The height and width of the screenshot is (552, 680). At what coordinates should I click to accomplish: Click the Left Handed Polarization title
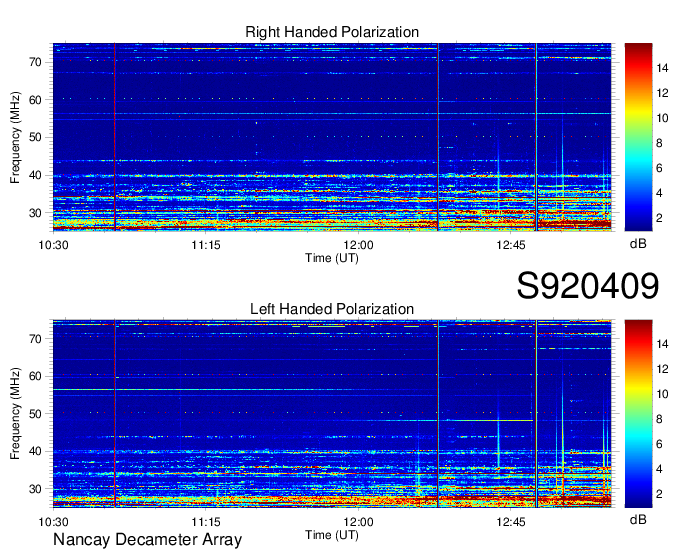pyautogui.click(x=332, y=309)
